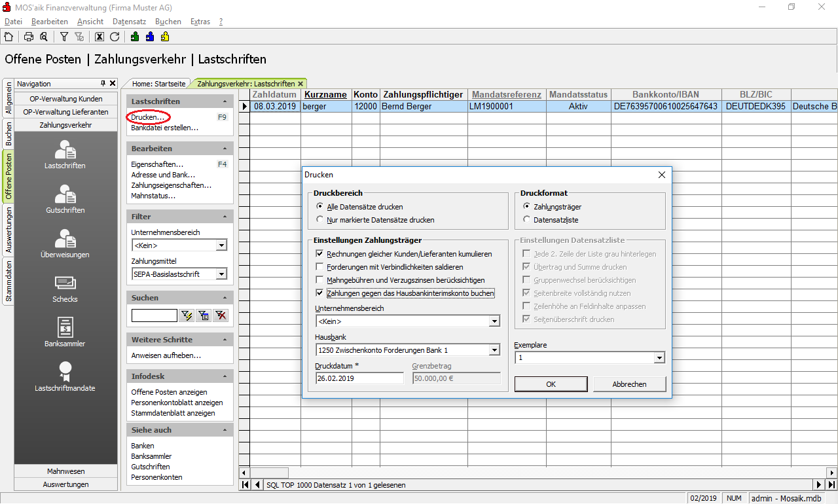Open the Zahlungsmittel dropdown in the Filter panel

coord(221,274)
